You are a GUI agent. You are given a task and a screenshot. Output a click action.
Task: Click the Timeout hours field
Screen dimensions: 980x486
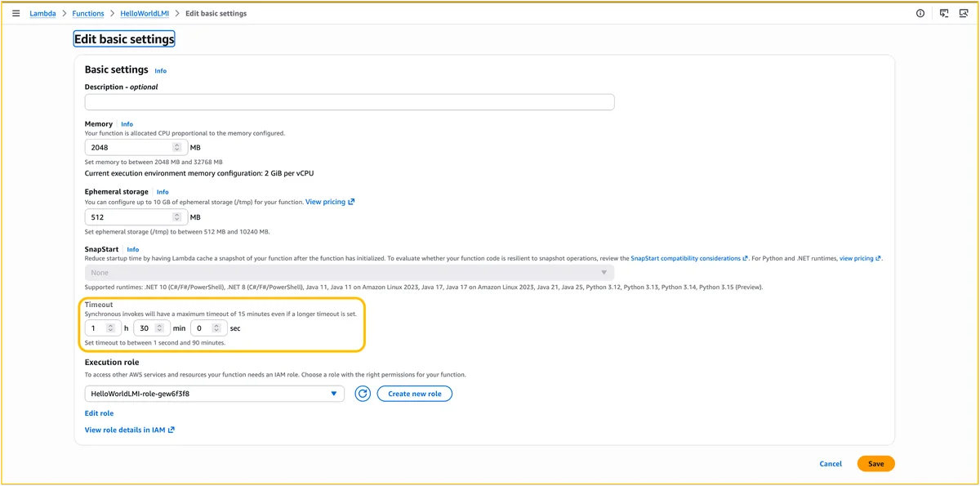(x=103, y=328)
